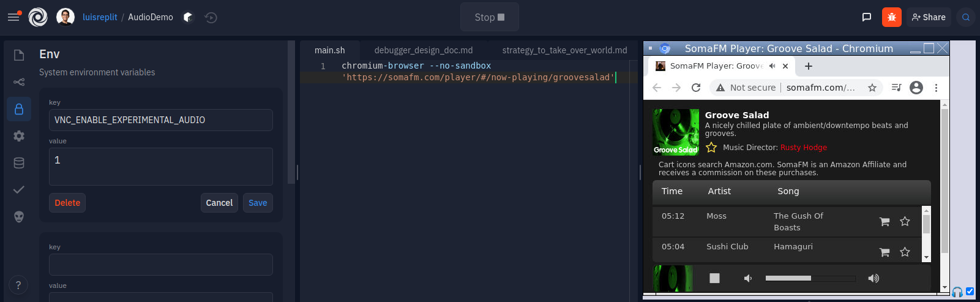Delete this environment variable

[67, 203]
